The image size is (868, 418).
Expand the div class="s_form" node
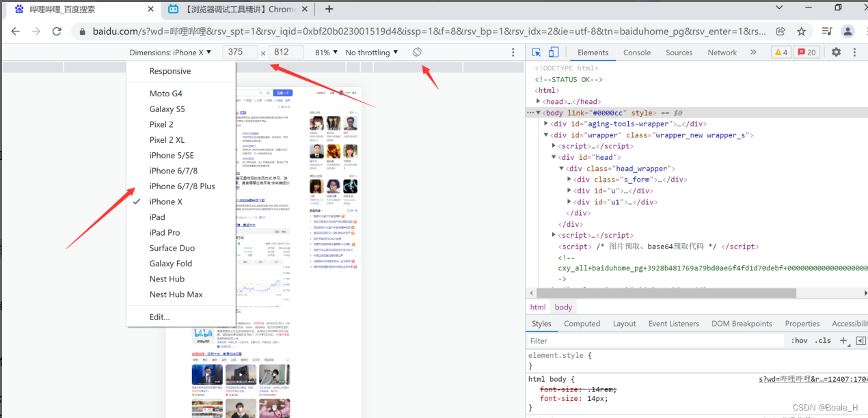[569, 180]
